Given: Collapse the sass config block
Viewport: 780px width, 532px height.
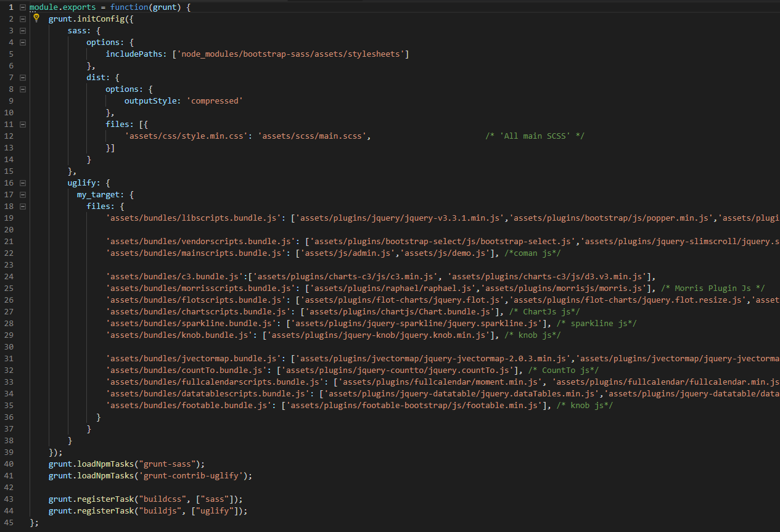Looking at the screenshot, I should [x=23, y=30].
